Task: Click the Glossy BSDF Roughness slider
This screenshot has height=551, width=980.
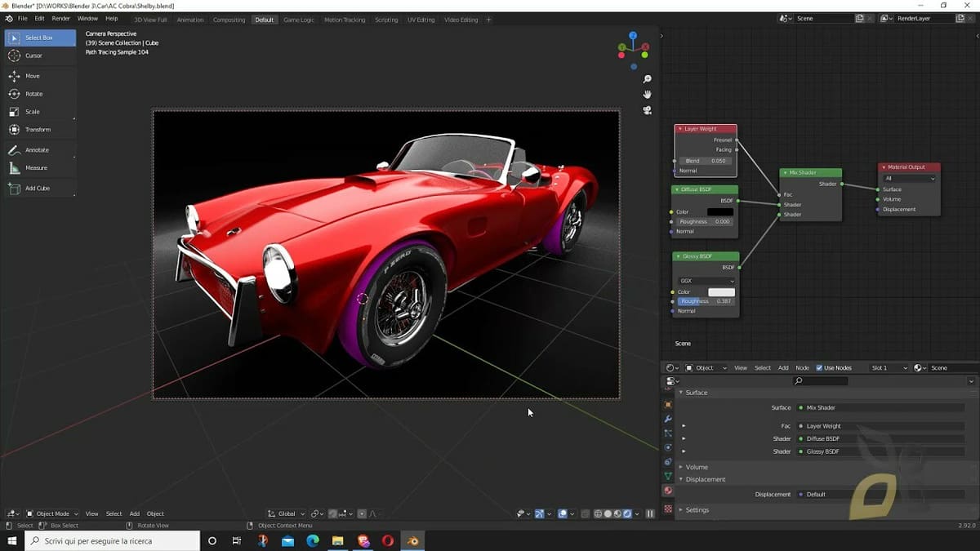Action: coord(706,301)
